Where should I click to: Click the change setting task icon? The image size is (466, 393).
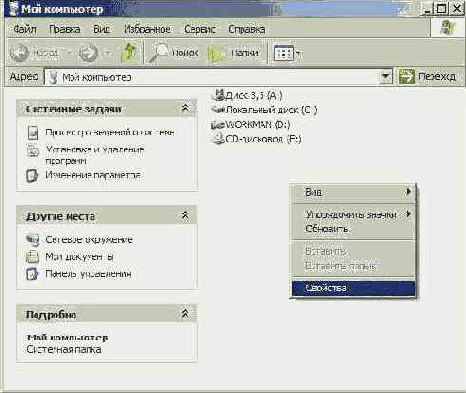[32, 175]
